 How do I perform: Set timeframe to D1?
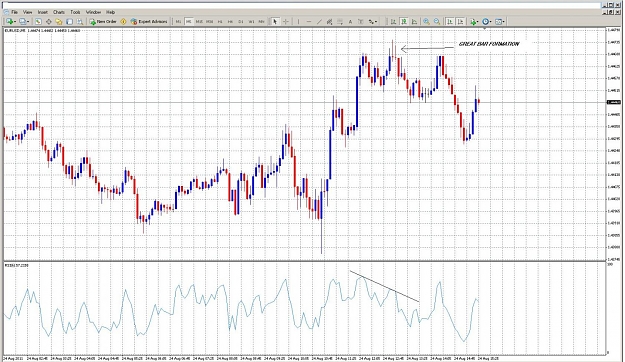tap(241, 22)
